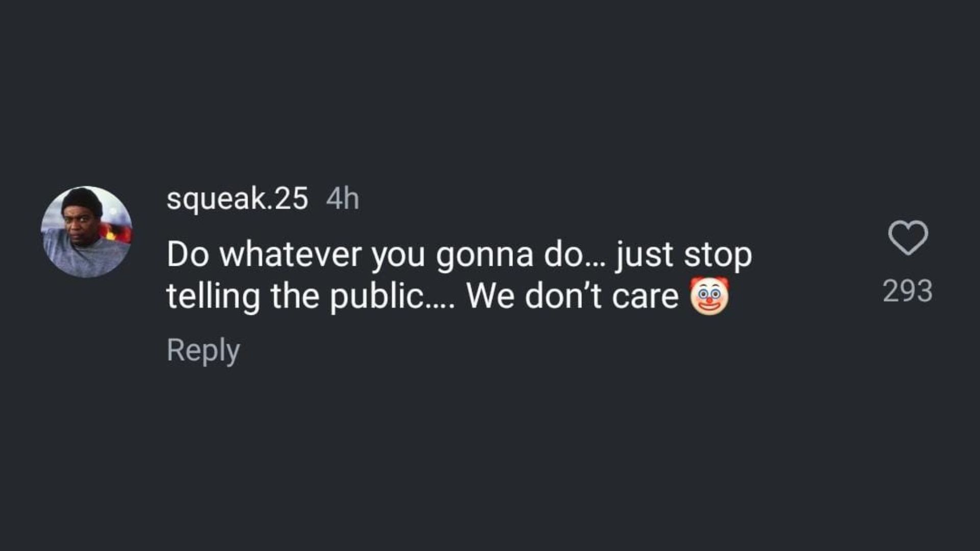Click "We don't care" in the comment
Image resolution: width=980 pixels, height=551 pixels.
(x=572, y=296)
